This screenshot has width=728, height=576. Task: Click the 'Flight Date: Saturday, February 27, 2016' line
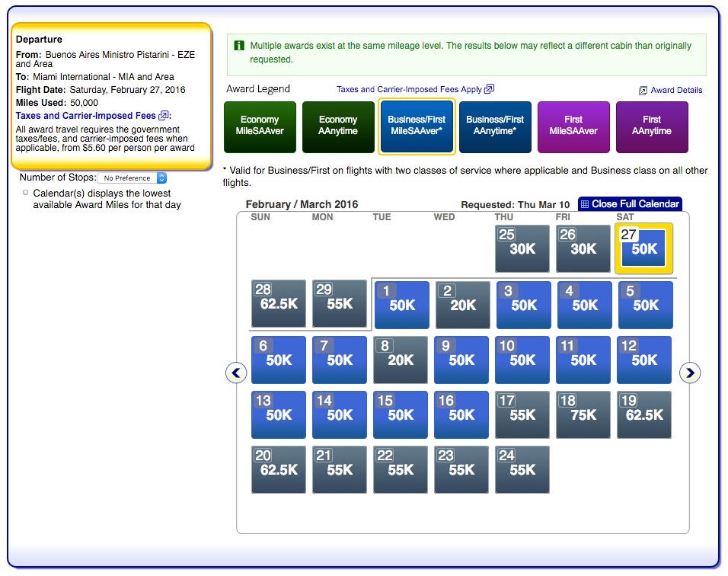(101, 90)
